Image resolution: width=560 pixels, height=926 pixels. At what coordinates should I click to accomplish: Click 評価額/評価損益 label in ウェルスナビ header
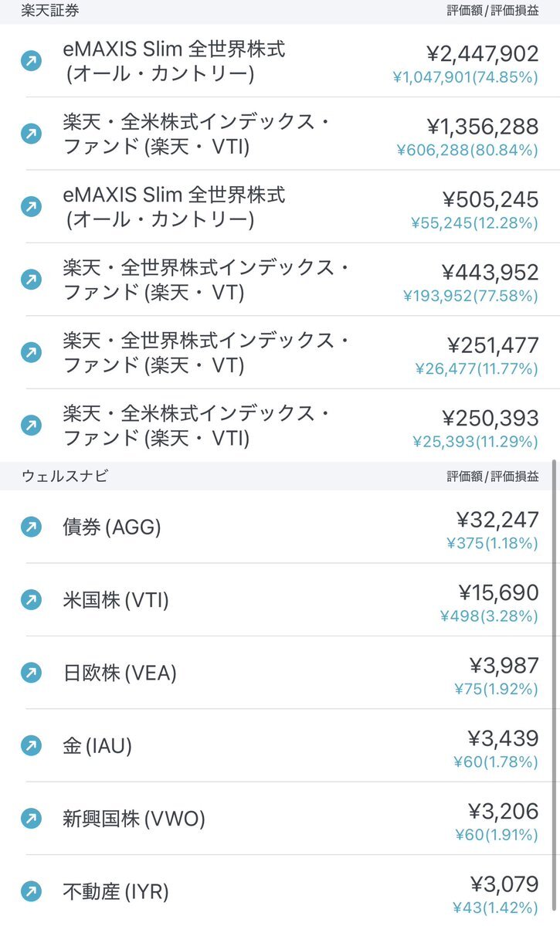point(493,476)
